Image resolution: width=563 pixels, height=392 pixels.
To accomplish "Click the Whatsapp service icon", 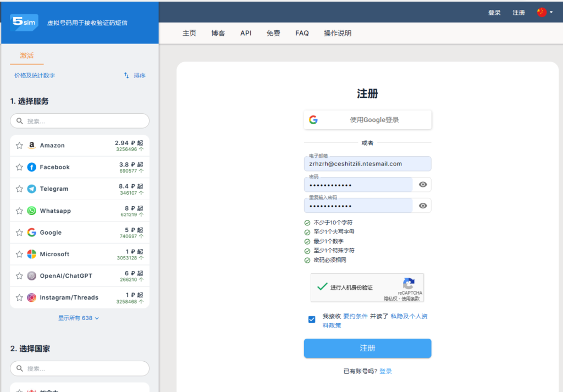I will pos(32,211).
